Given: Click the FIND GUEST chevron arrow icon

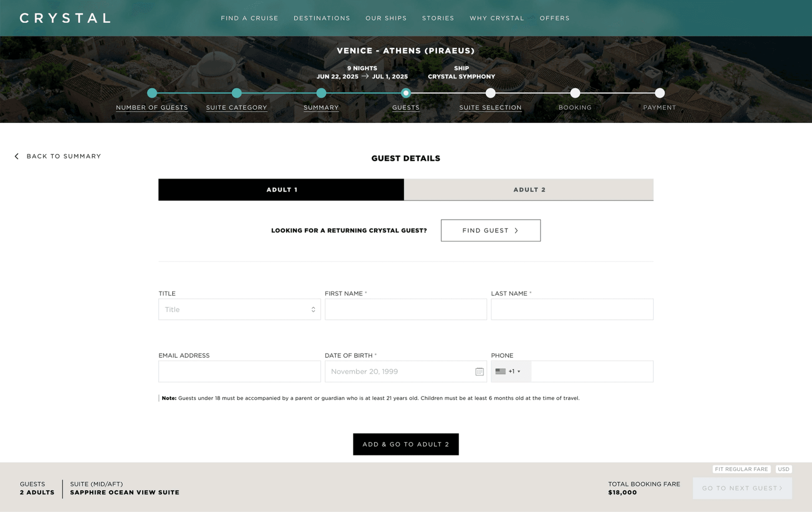Looking at the screenshot, I should (x=517, y=230).
